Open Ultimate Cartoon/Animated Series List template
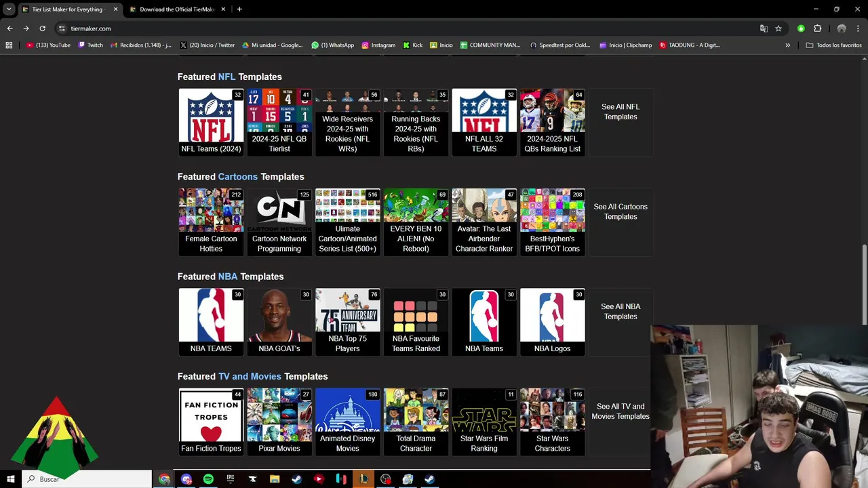868x488 pixels. coord(347,222)
